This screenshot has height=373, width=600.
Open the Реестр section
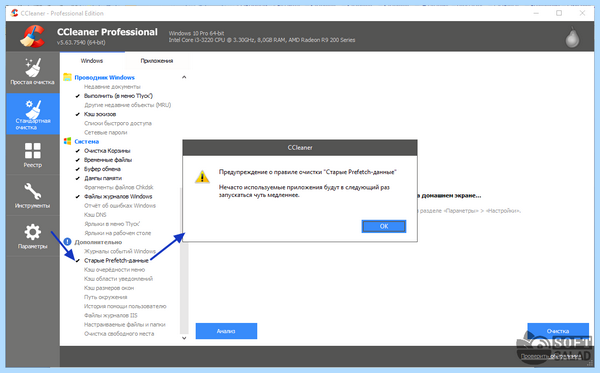click(x=33, y=155)
